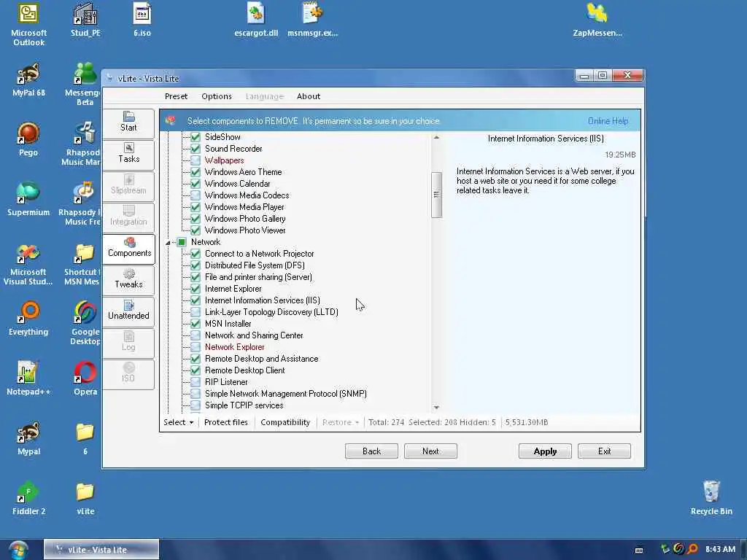Select Simple TCPIP services item
The image size is (747, 560).
[244, 405]
